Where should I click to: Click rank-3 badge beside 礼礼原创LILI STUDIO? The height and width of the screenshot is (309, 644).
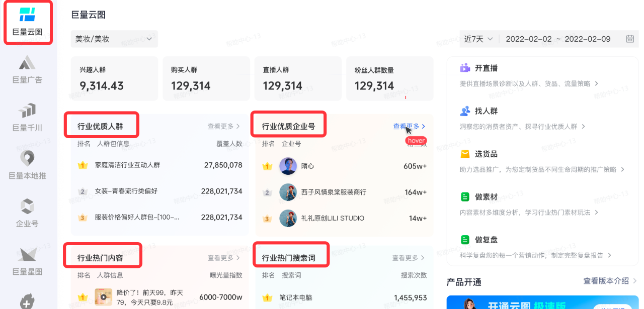[268, 219]
